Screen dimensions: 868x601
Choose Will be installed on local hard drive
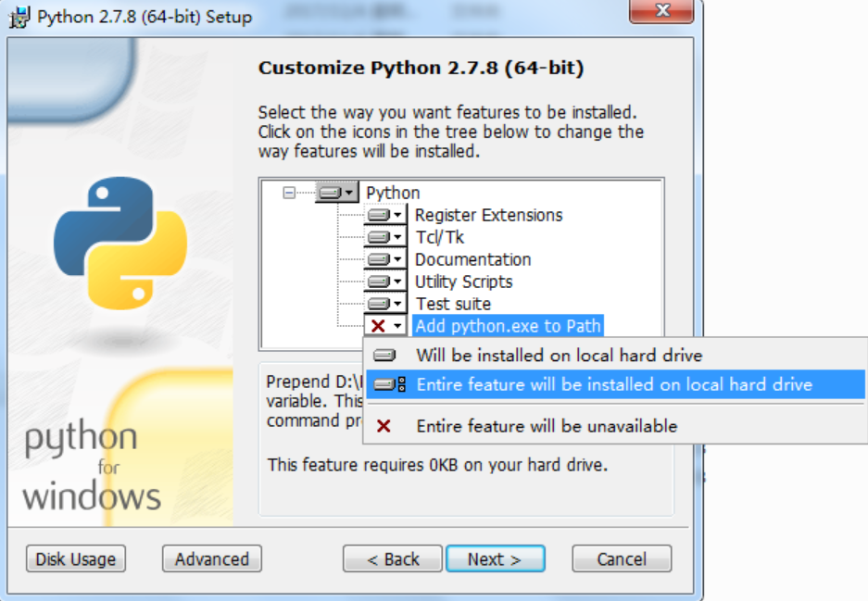pyautogui.click(x=616, y=356)
